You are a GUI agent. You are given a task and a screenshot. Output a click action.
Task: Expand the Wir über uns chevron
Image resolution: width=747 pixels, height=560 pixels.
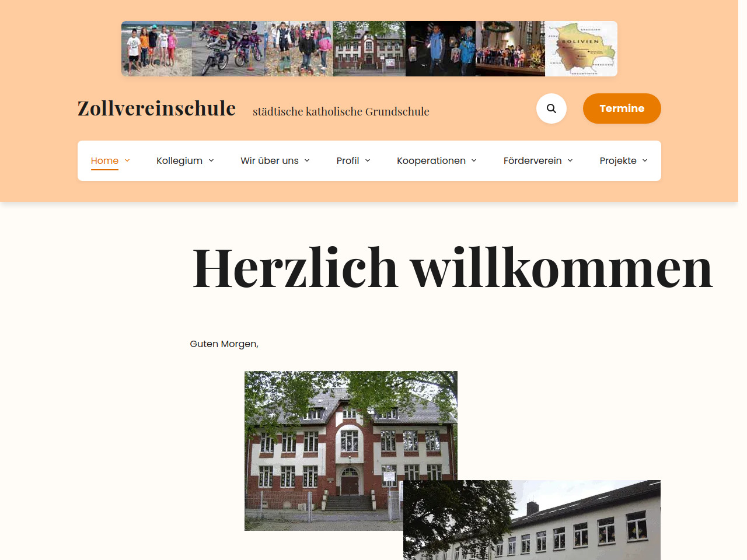(x=307, y=160)
